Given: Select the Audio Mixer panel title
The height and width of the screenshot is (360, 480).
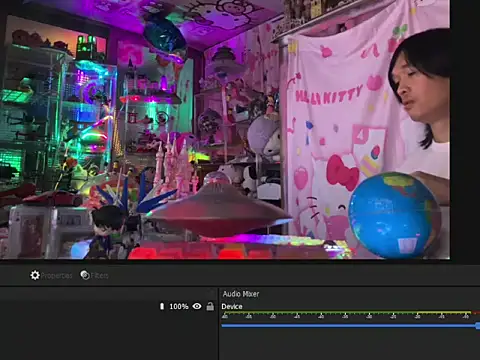Looking at the screenshot, I should (241, 294).
